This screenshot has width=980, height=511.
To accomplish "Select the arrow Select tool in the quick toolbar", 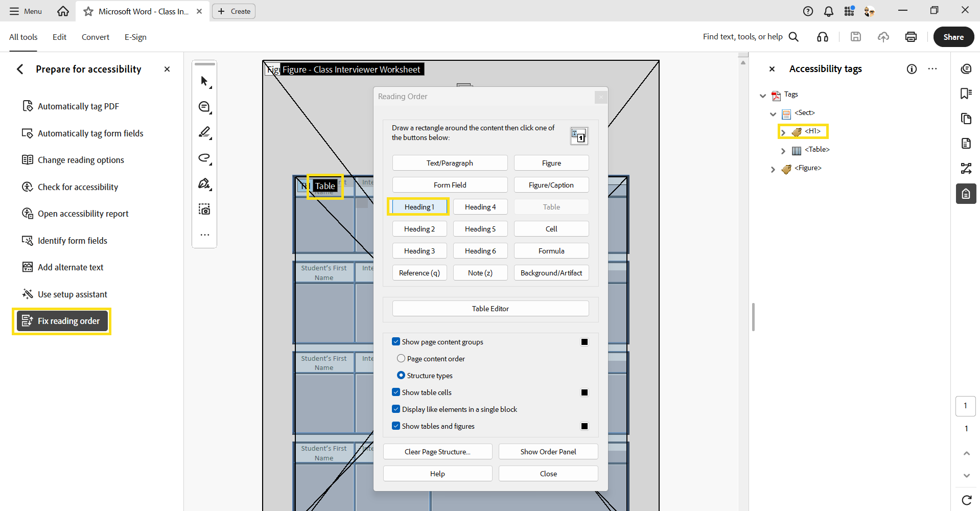I will 204,81.
